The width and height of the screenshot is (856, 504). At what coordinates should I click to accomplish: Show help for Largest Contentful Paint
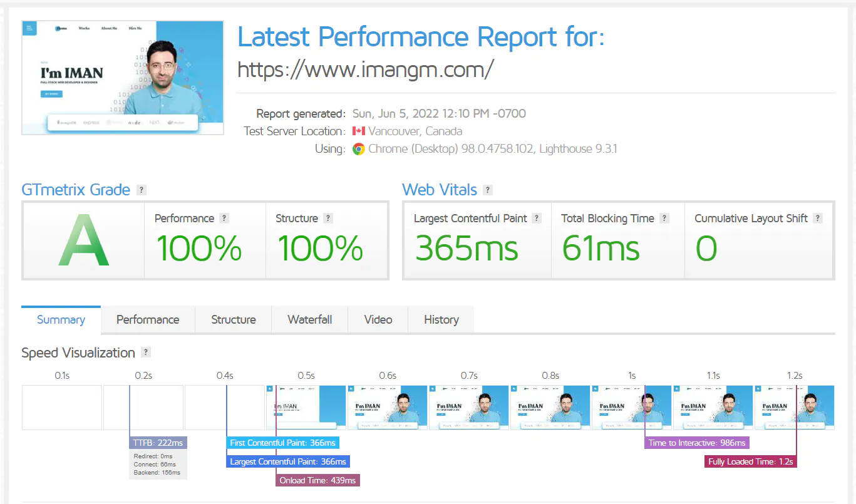point(536,219)
